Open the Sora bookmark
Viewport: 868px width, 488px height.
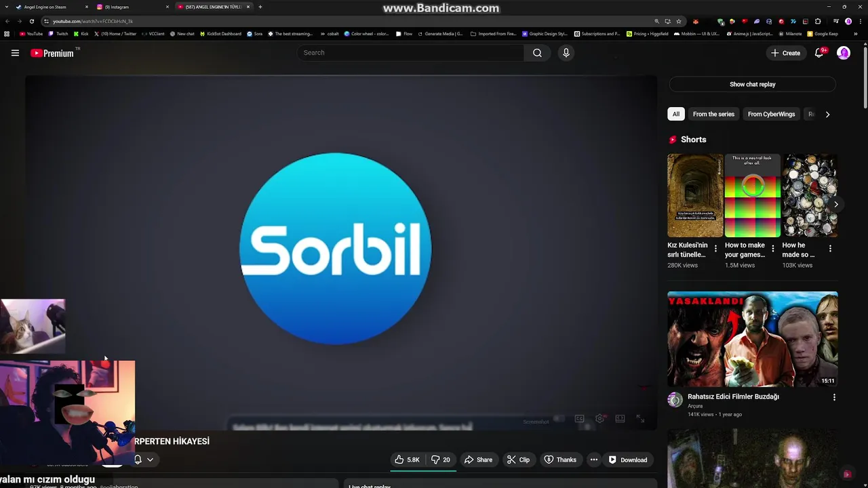pos(254,33)
